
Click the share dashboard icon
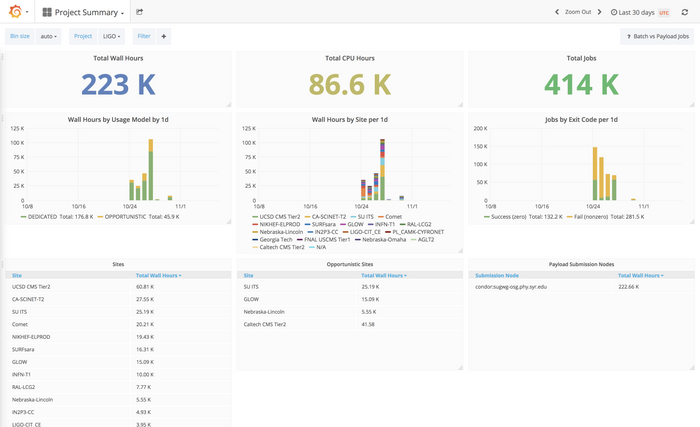pos(140,12)
